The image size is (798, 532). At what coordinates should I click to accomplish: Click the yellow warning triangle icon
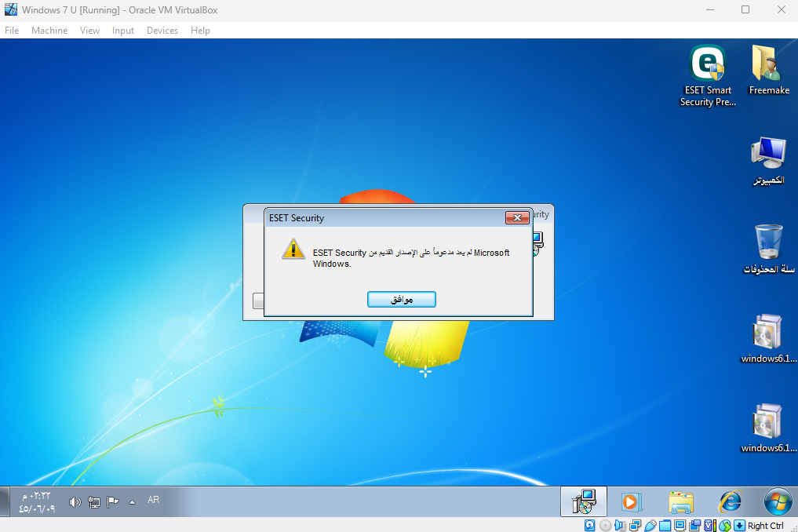pyautogui.click(x=293, y=250)
